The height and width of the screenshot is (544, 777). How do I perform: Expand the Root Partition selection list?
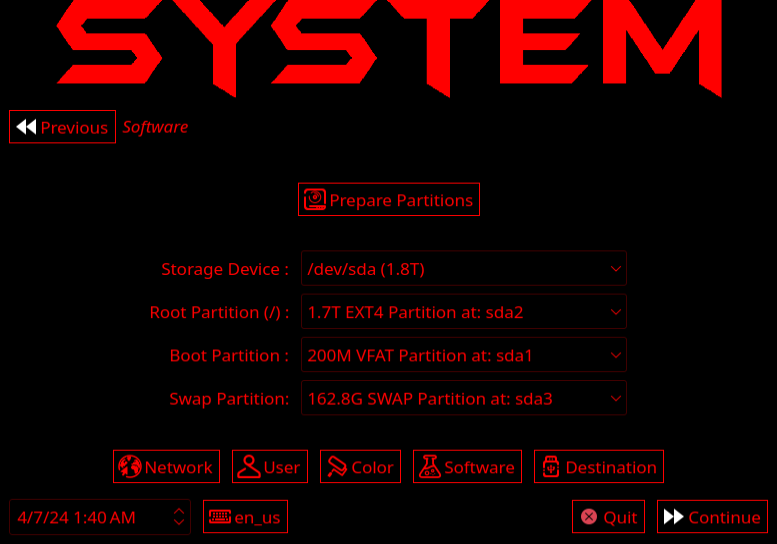464,312
